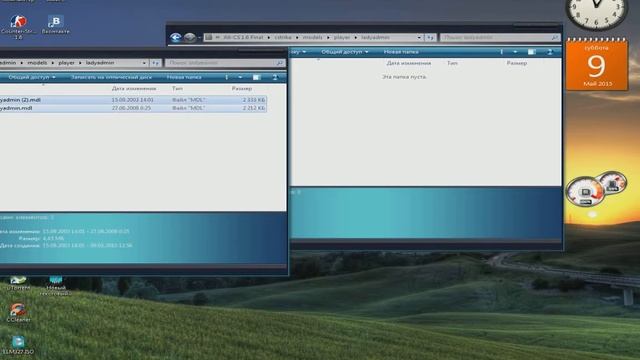Click Новая папка in the front window
640x360 pixels.
coord(184,77)
